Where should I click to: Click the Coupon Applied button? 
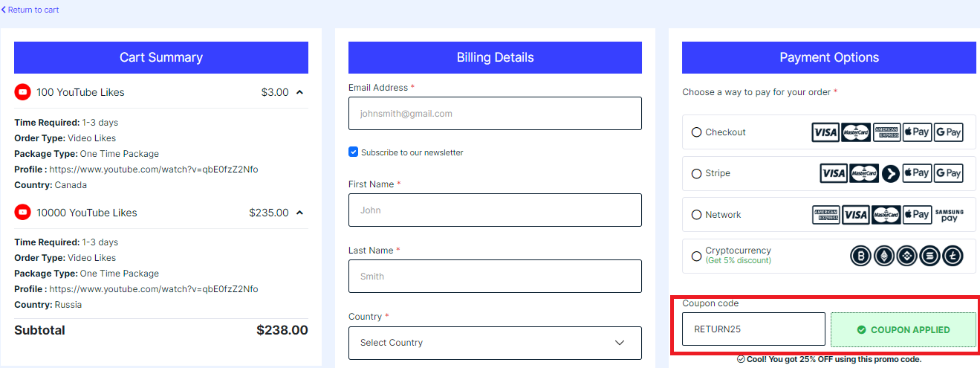[x=903, y=329]
